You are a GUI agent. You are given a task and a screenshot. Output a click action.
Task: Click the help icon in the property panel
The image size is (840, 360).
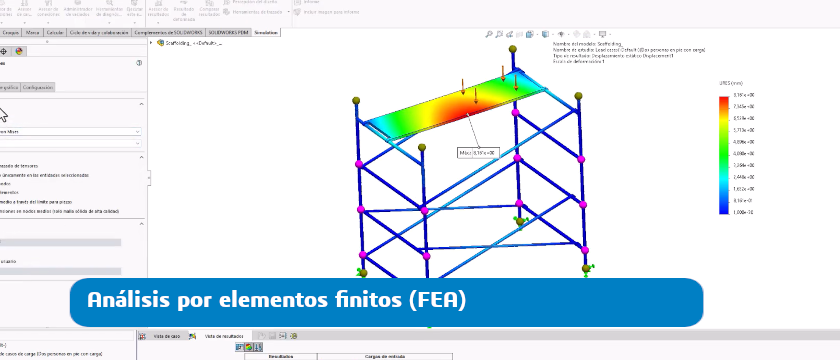139,63
